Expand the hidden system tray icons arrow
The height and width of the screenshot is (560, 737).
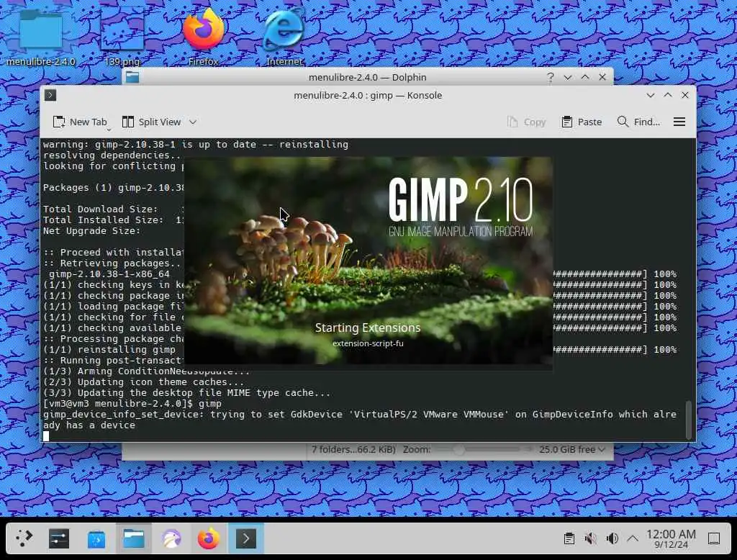[x=633, y=539]
